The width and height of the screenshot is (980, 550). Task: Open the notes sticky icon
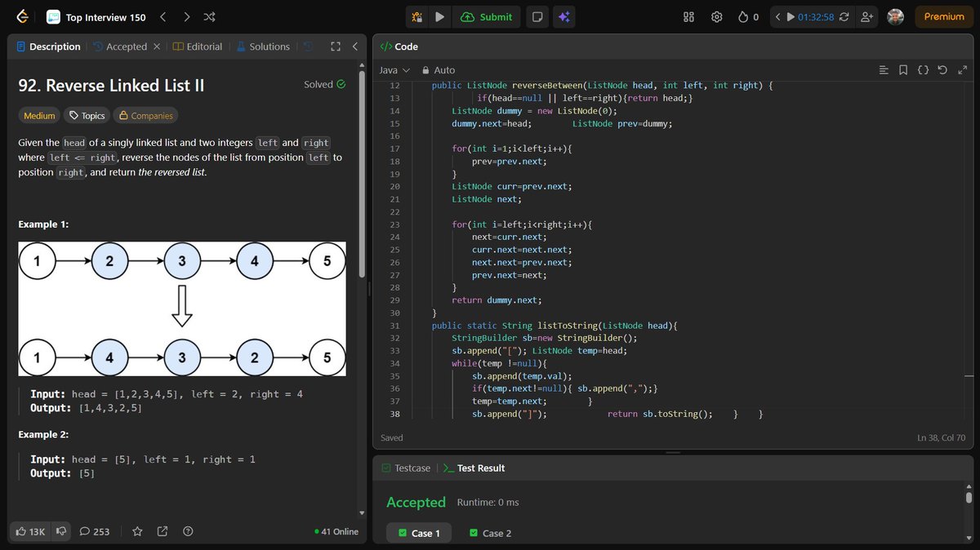[537, 16]
